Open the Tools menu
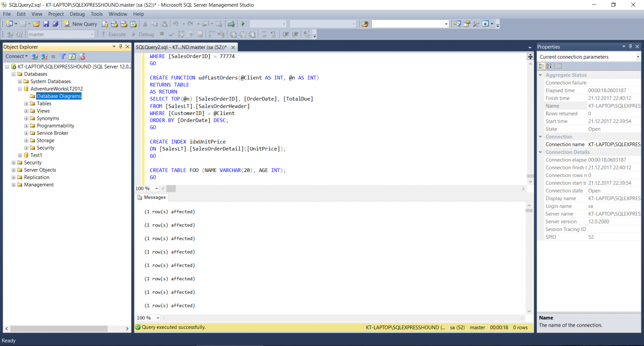This screenshot has height=346, width=644. coord(97,14)
